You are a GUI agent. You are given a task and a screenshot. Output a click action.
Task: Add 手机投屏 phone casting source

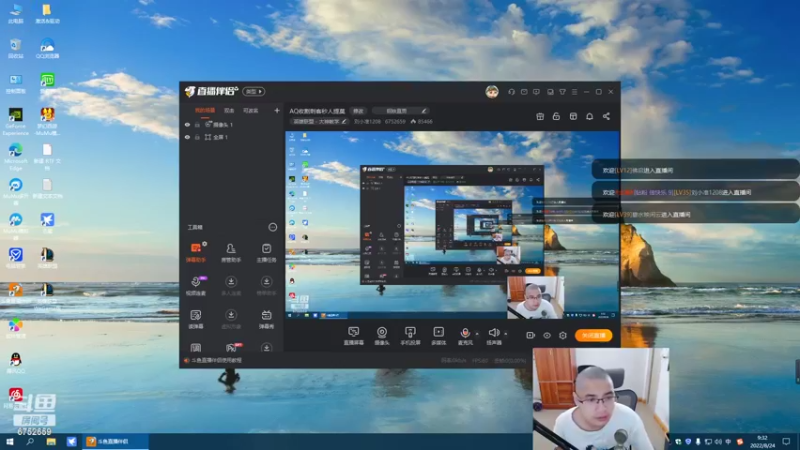[x=410, y=336]
